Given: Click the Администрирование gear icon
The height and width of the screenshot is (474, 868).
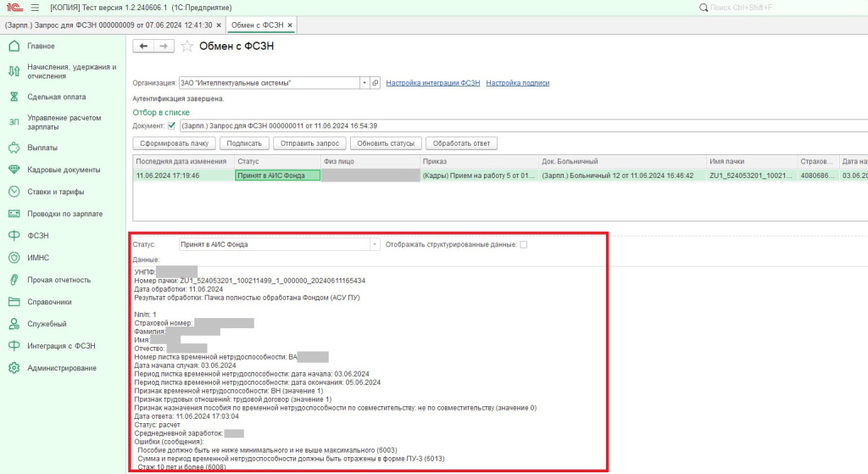Looking at the screenshot, I should [x=14, y=368].
